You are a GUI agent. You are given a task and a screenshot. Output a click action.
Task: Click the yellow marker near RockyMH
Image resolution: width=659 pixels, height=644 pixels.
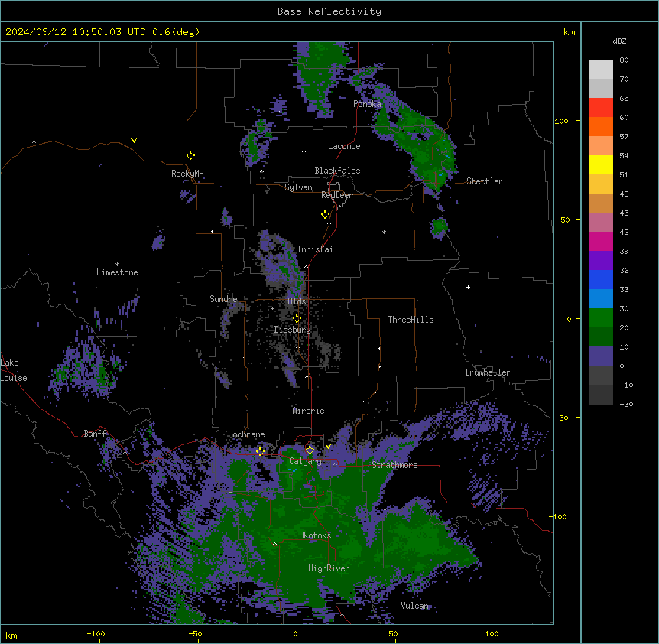tap(190, 155)
